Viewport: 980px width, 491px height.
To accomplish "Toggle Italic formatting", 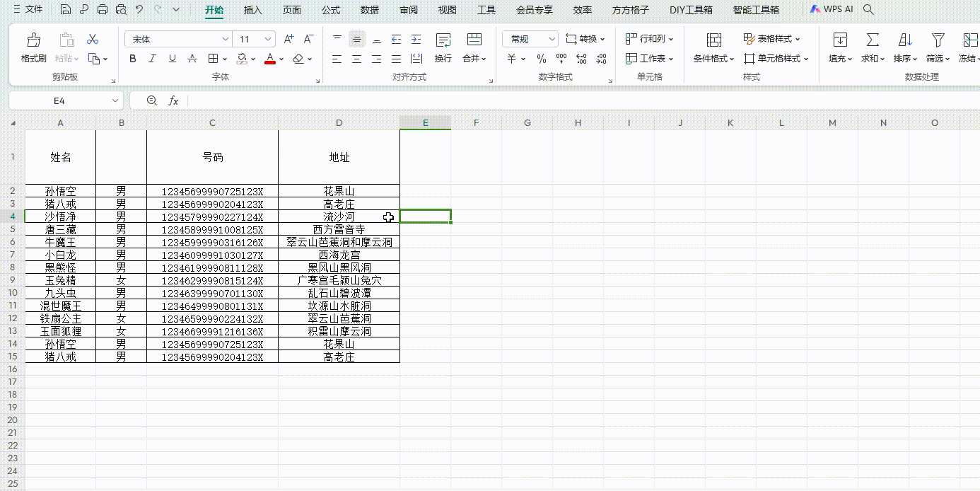I will pyautogui.click(x=152, y=59).
